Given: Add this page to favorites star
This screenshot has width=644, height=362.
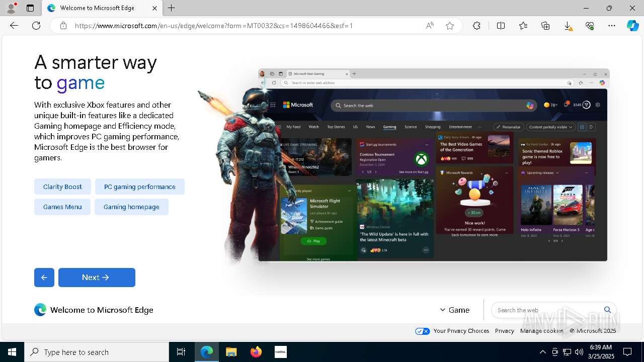Looking at the screenshot, I should coord(450,26).
